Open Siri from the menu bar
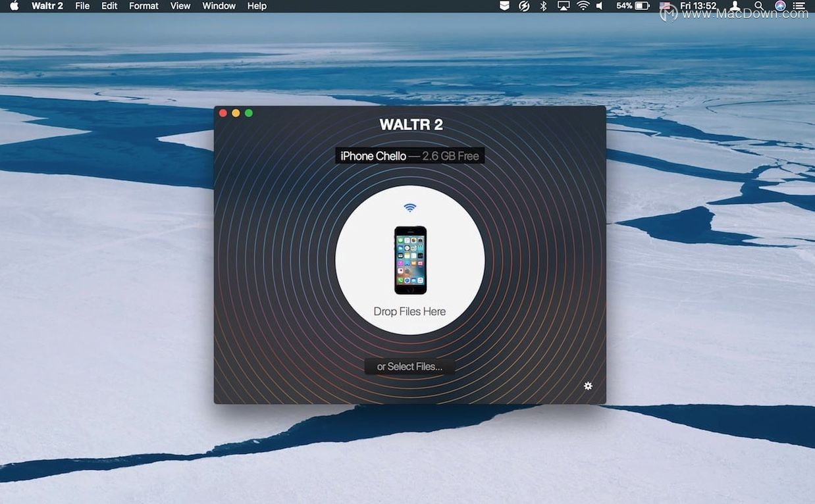815x504 pixels. (x=780, y=6)
